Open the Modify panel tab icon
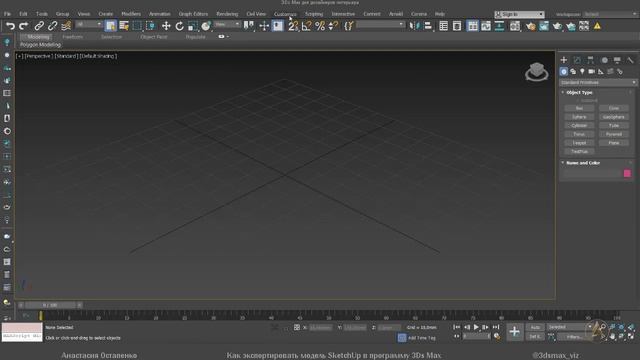The height and width of the screenshot is (360, 640). point(577,60)
